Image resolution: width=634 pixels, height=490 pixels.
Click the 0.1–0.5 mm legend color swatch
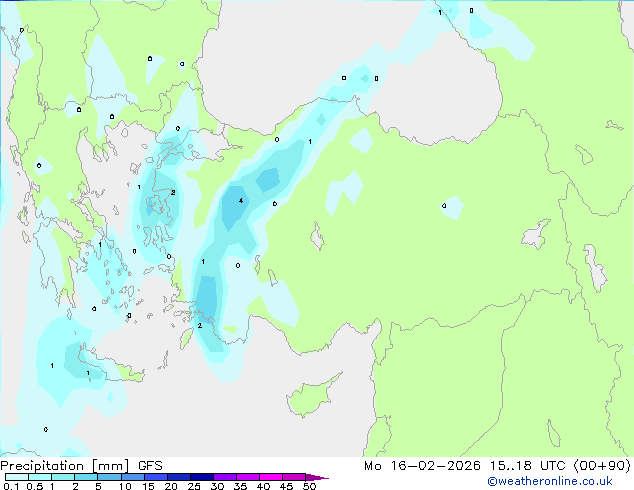coord(17,477)
